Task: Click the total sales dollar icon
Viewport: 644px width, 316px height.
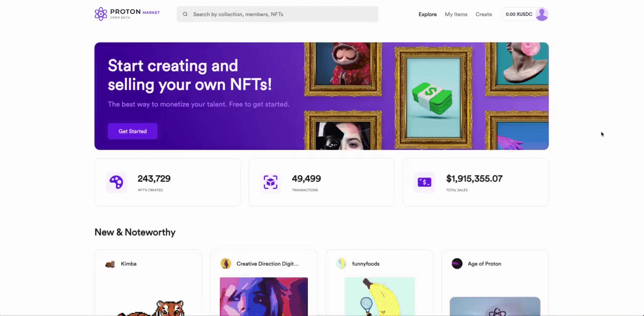Action: pos(425,182)
